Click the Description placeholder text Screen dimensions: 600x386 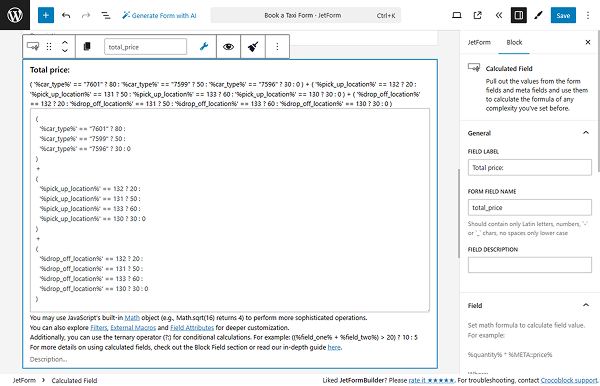point(49,359)
